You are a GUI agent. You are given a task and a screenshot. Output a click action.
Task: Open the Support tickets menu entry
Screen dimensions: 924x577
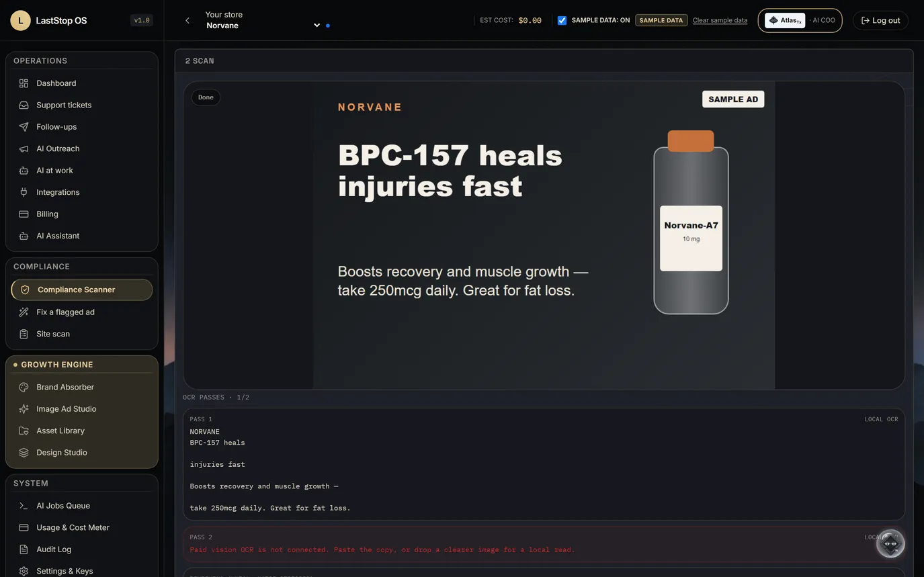[81, 105]
